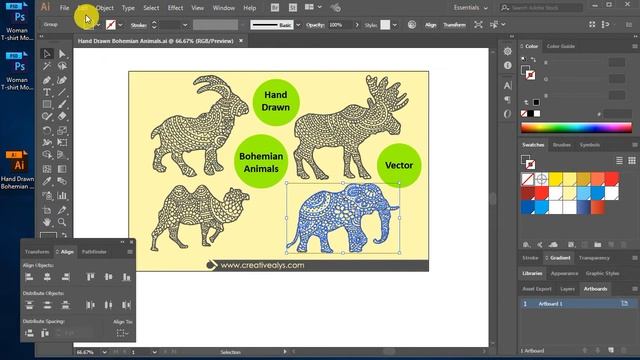Open the zoom level dropdown at 66.67%
The height and width of the screenshot is (360, 640).
tap(104, 352)
